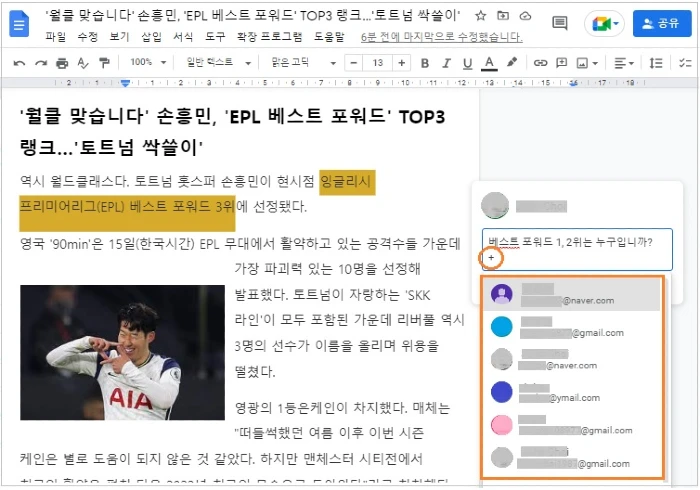This screenshot has height=490, width=700.
Task: Move document to a folder icon
Action: [503, 16]
